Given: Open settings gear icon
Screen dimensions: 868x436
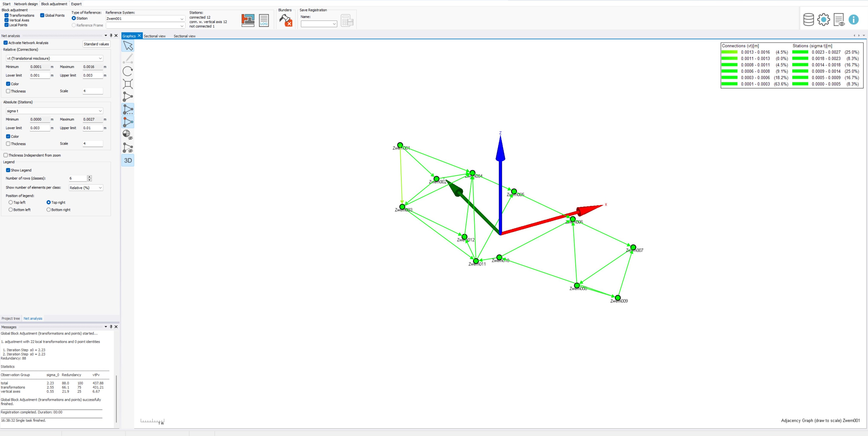Looking at the screenshot, I should coord(824,20).
